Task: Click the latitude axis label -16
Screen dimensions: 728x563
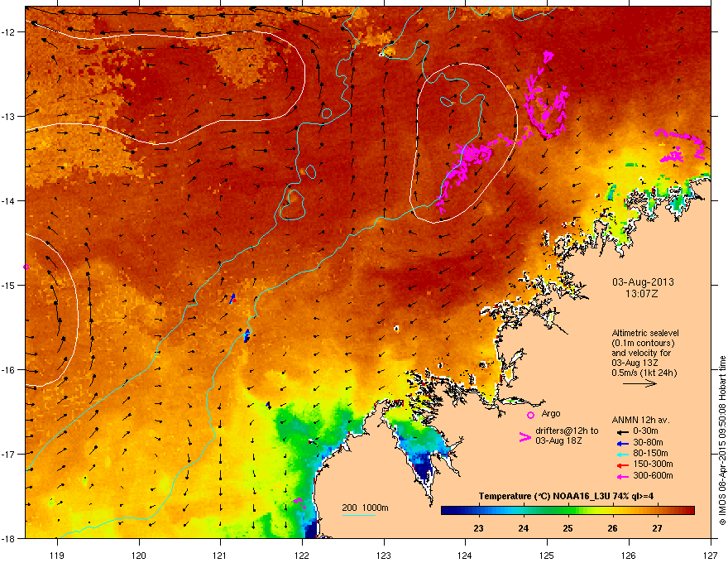Action: point(8,370)
